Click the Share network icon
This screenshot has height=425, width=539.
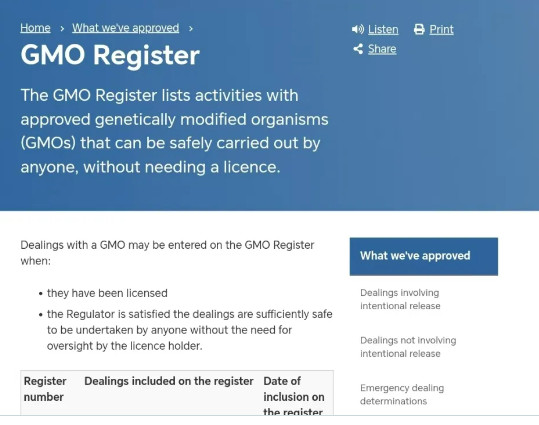point(358,49)
